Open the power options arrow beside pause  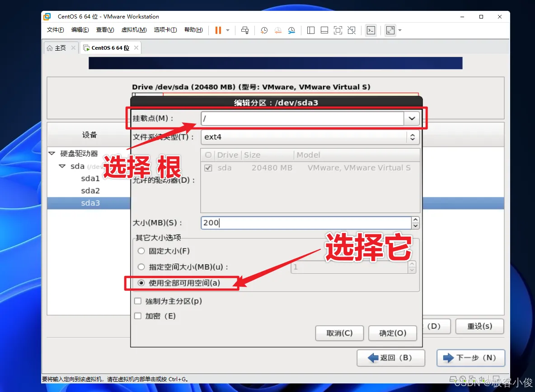click(x=228, y=30)
